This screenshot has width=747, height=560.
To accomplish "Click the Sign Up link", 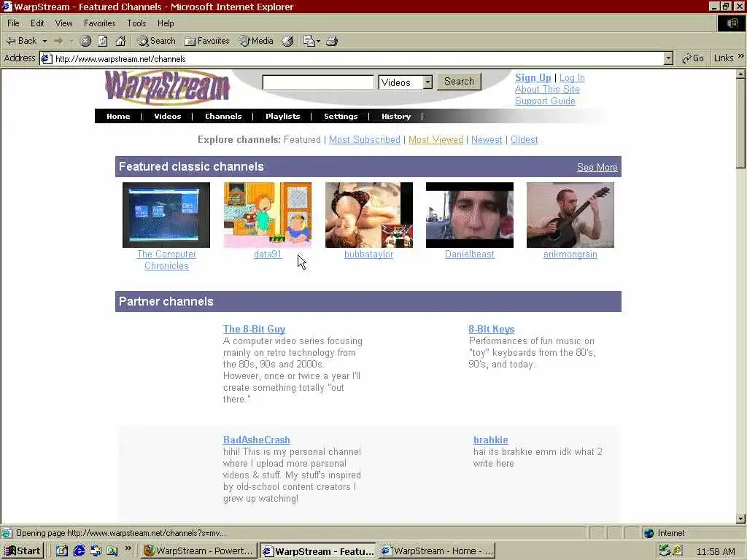I will (533, 77).
